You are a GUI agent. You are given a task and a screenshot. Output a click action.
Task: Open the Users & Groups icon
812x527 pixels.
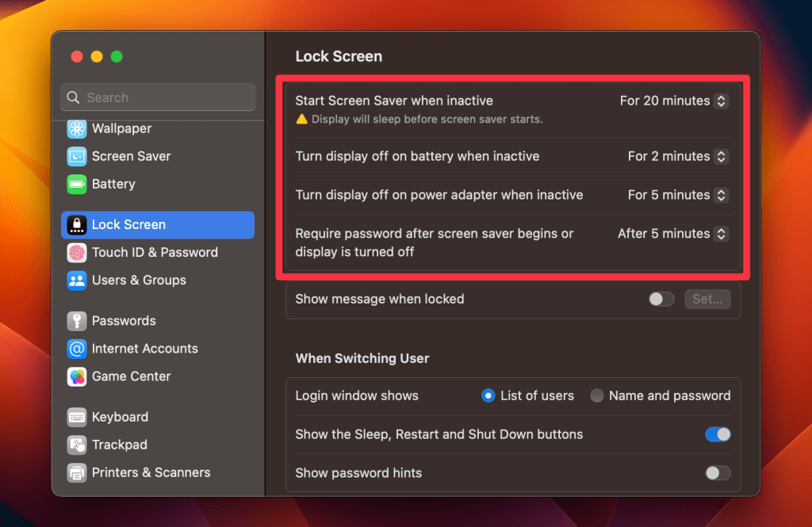coord(77,280)
